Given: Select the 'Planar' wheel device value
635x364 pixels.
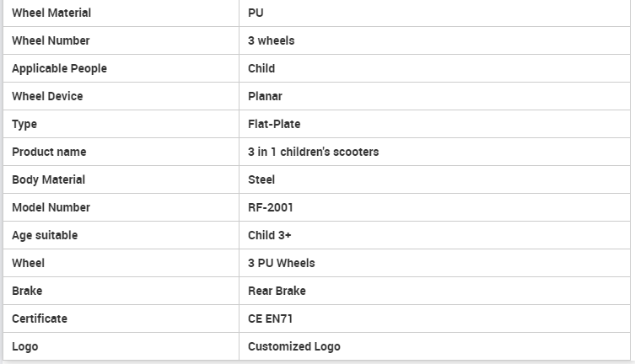Looking at the screenshot, I should pos(265,96).
